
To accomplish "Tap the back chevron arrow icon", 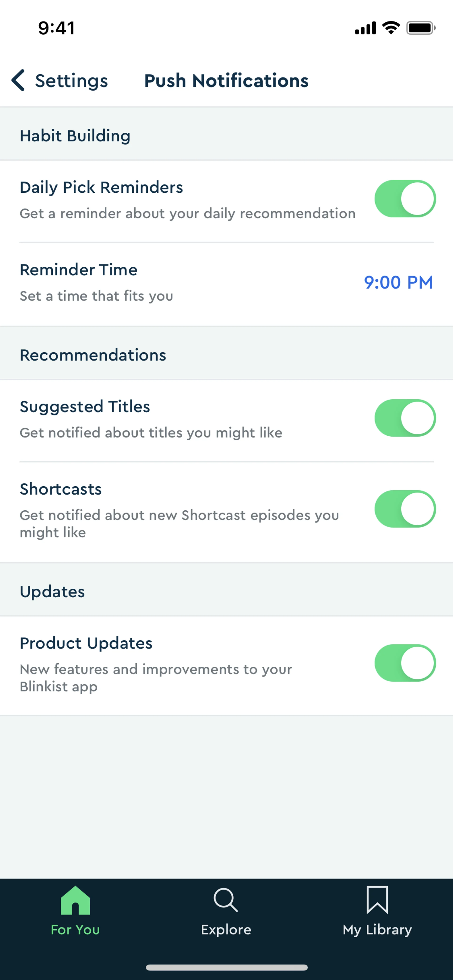I will pos(18,80).
